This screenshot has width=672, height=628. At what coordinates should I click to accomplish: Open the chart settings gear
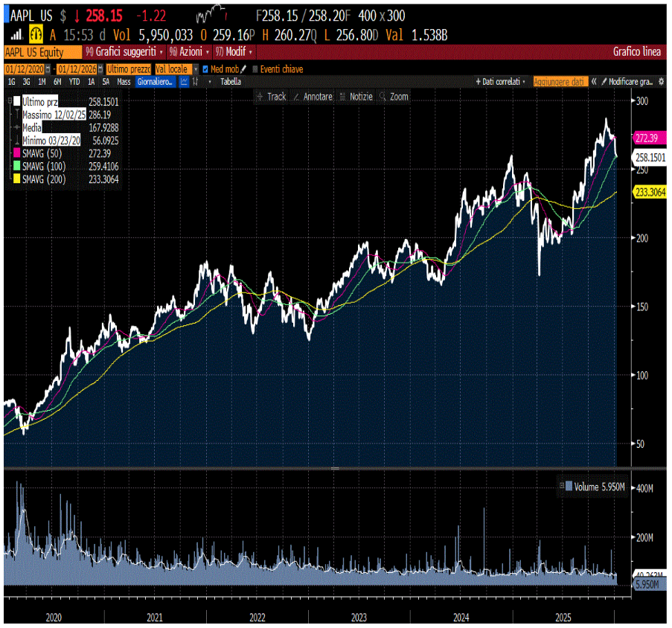coord(662,81)
